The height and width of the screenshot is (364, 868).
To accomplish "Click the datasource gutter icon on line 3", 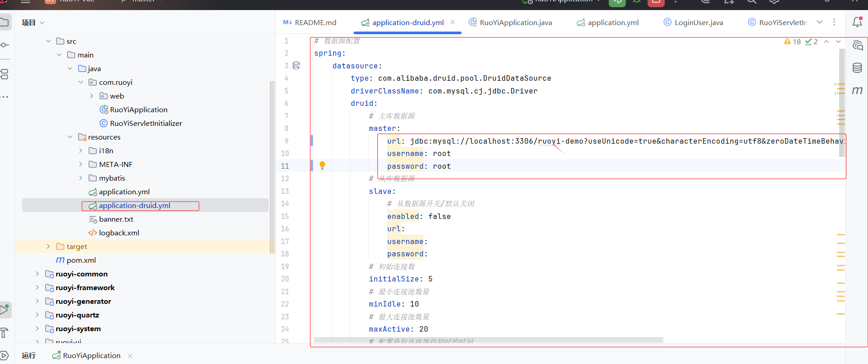I will 296,66.
